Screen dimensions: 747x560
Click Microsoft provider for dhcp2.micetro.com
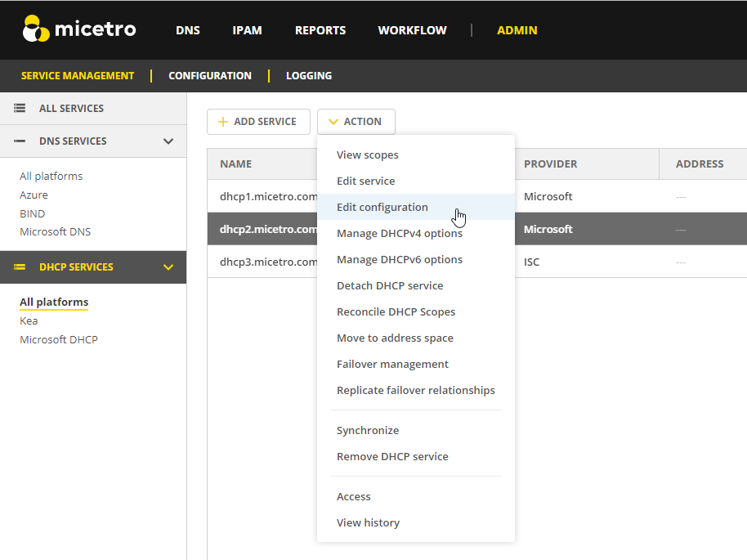(x=548, y=229)
